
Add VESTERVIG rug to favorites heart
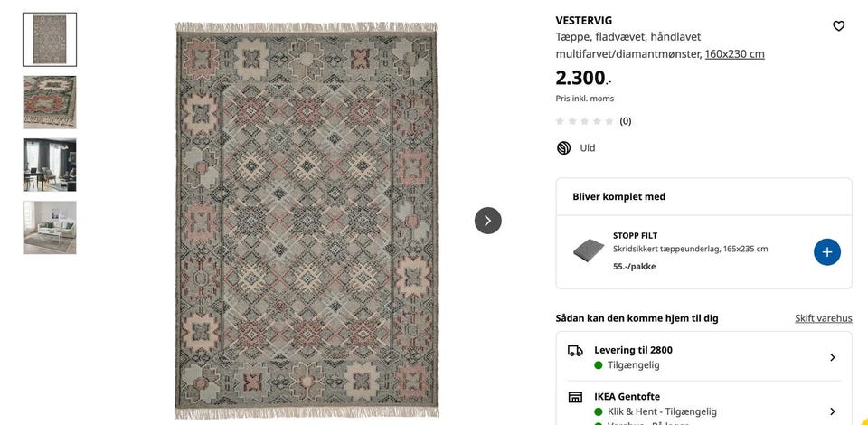pos(838,26)
